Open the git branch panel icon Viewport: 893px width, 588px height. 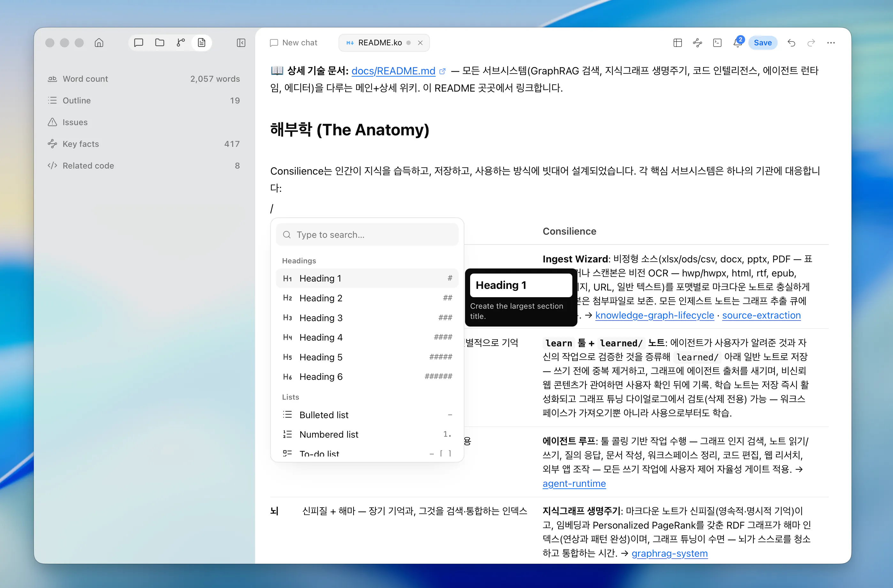tap(180, 43)
